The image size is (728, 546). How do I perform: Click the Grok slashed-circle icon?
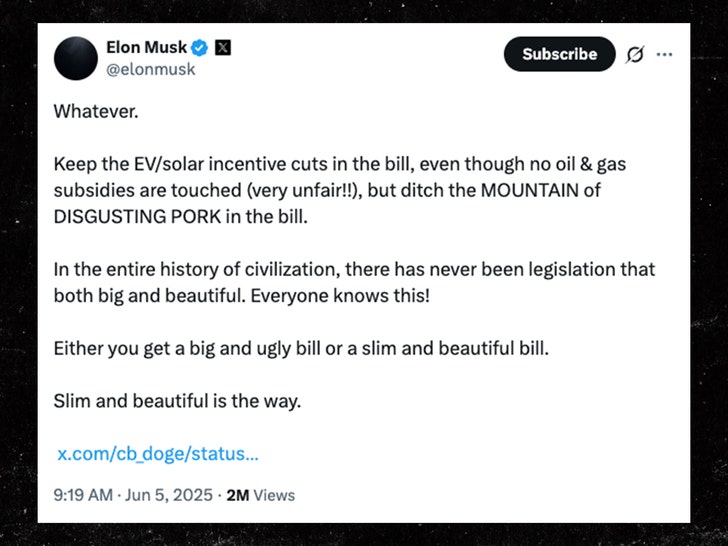point(634,55)
